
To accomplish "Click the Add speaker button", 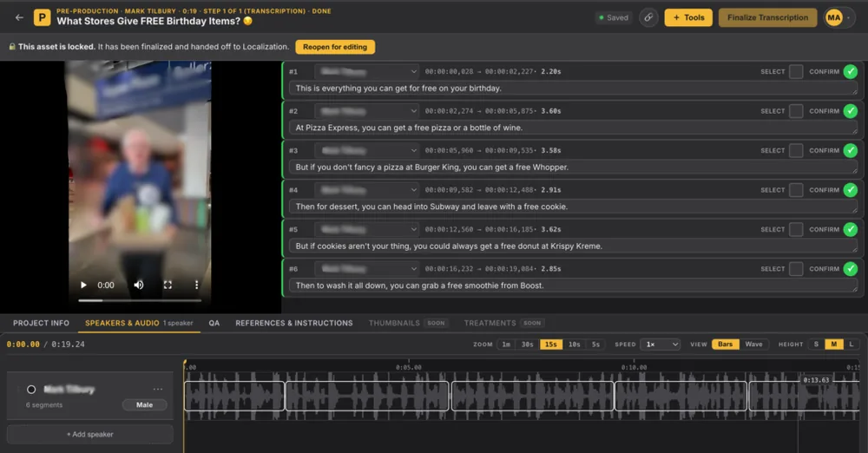I will click(x=89, y=434).
